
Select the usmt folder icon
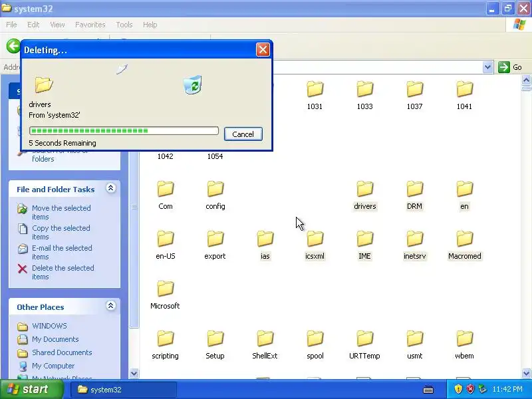[414, 338]
